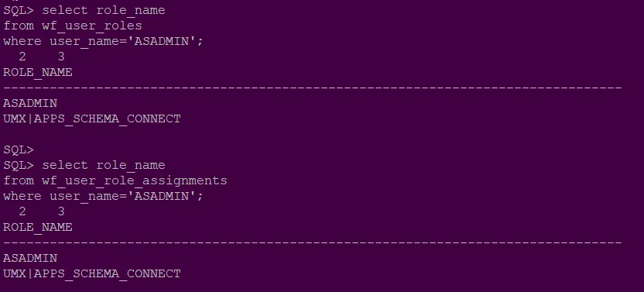The width and height of the screenshot is (644, 292).
Task: Click the empty SQL> prompt line
Action: [19, 149]
